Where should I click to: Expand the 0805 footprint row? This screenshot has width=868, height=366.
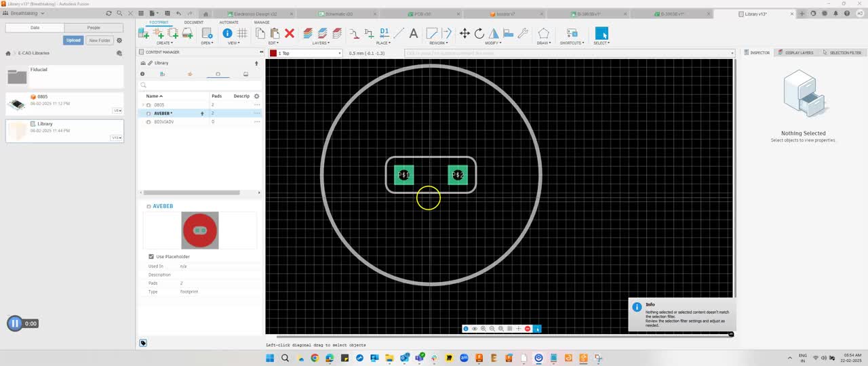[x=143, y=105]
